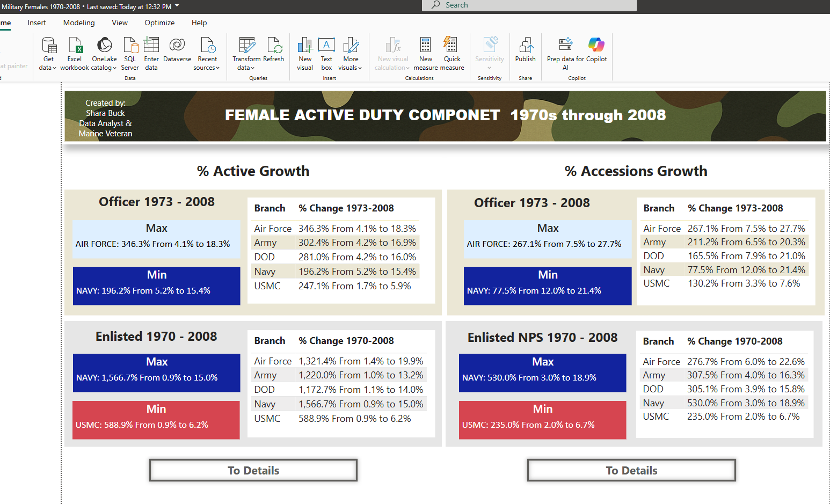Refresh the report data
Viewport: 830px width, 504px height.
pyautogui.click(x=274, y=53)
